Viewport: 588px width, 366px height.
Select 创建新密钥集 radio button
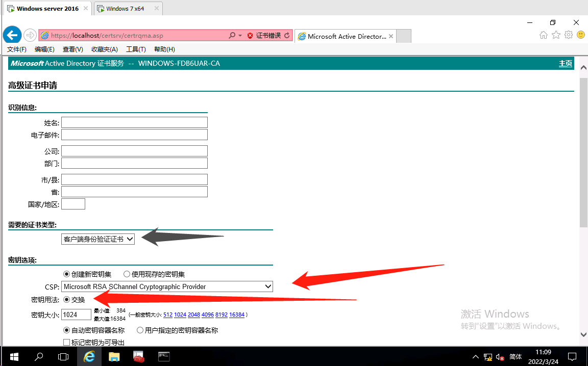point(66,274)
